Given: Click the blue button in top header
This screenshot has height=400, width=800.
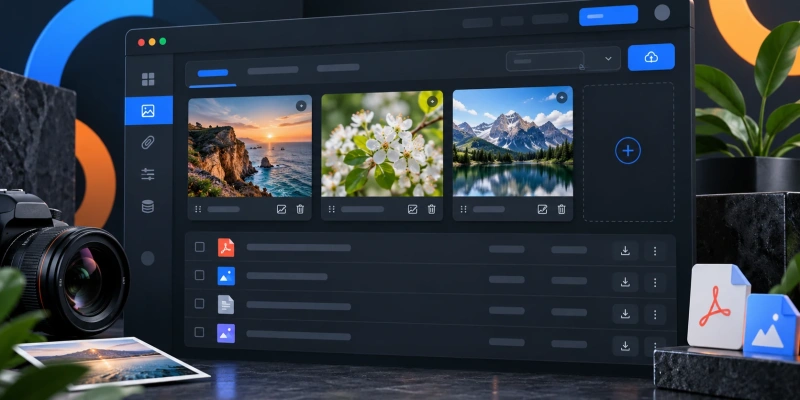Looking at the screenshot, I should (608, 16).
